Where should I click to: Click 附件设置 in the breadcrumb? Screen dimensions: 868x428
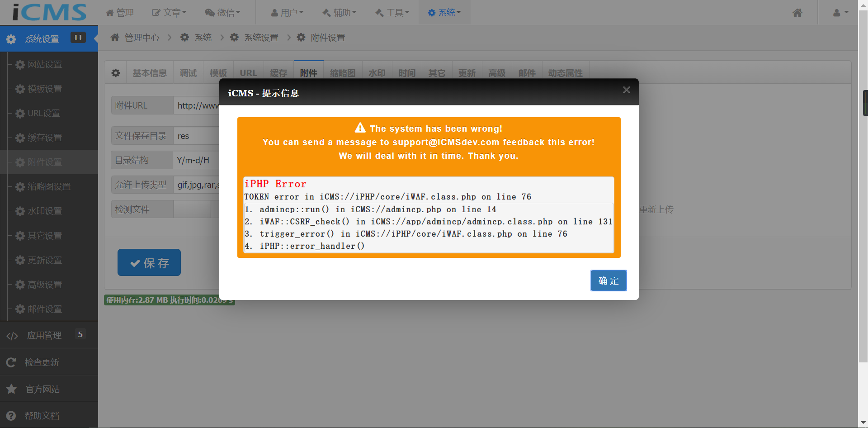328,38
